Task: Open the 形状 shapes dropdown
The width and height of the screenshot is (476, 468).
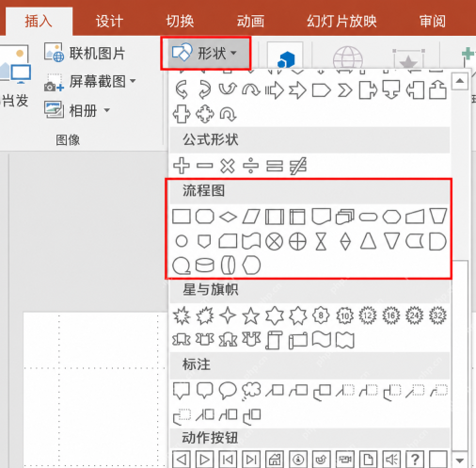Action: (205, 53)
